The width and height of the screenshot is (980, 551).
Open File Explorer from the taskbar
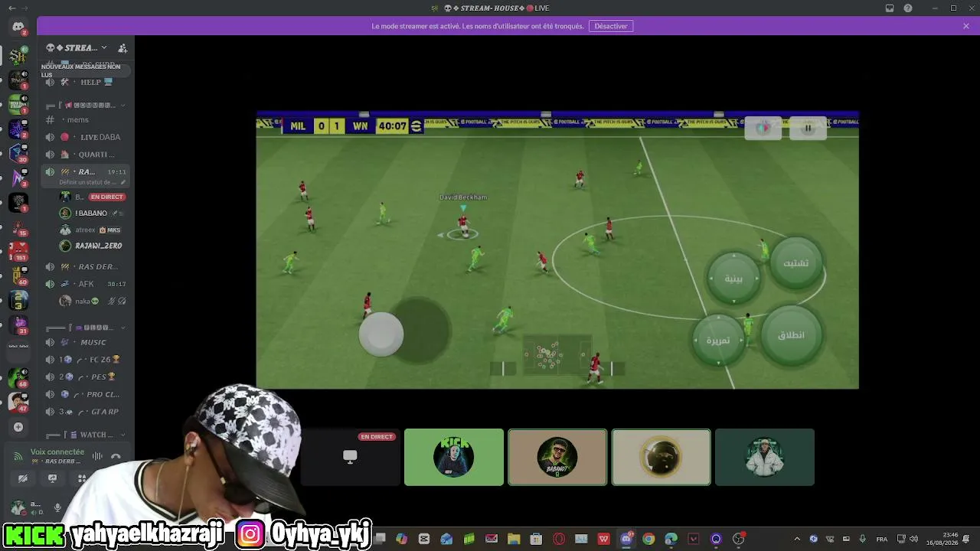click(514, 539)
